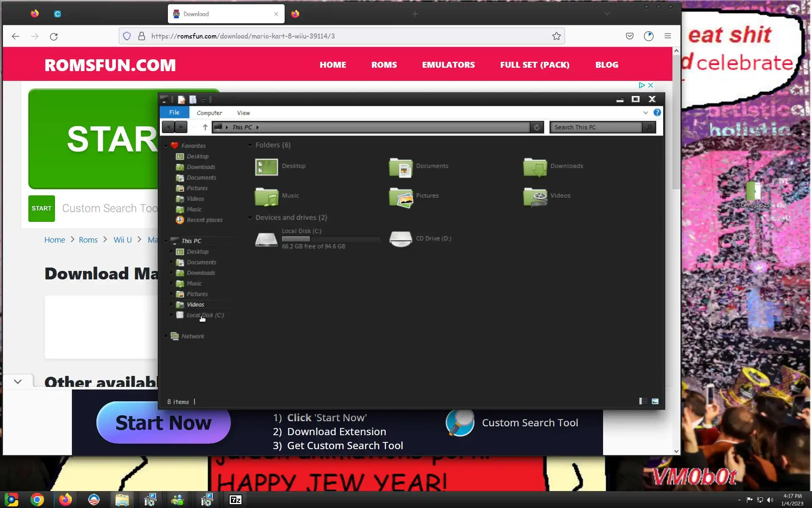Click the Up arrow in File Explorer
Image resolution: width=812 pixels, height=508 pixels.
coord(205,127)
